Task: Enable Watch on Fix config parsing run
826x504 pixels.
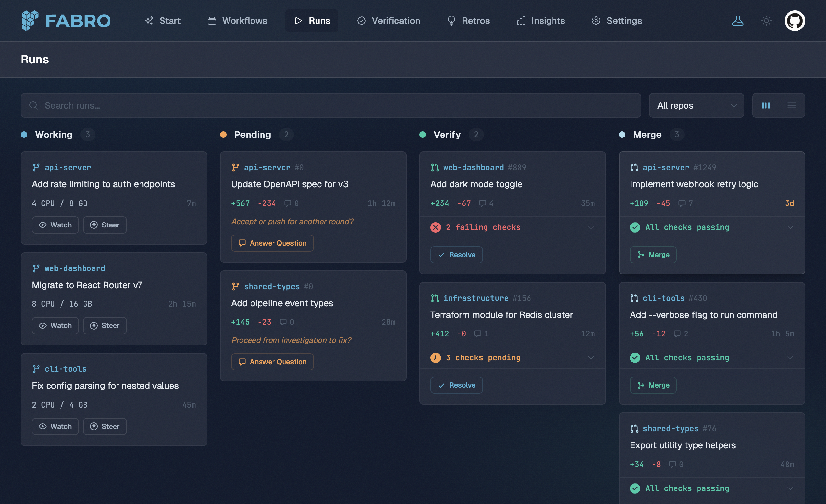Action: click(55, 426)
